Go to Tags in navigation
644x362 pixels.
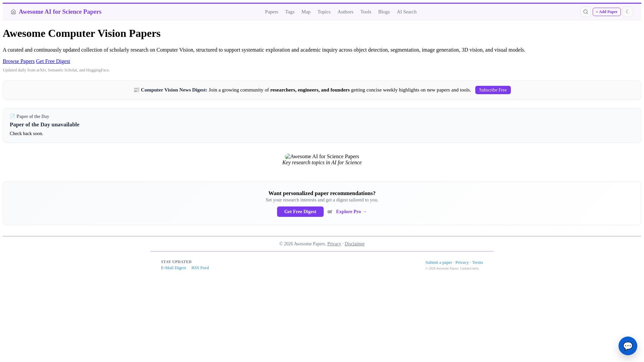(290, 12)
